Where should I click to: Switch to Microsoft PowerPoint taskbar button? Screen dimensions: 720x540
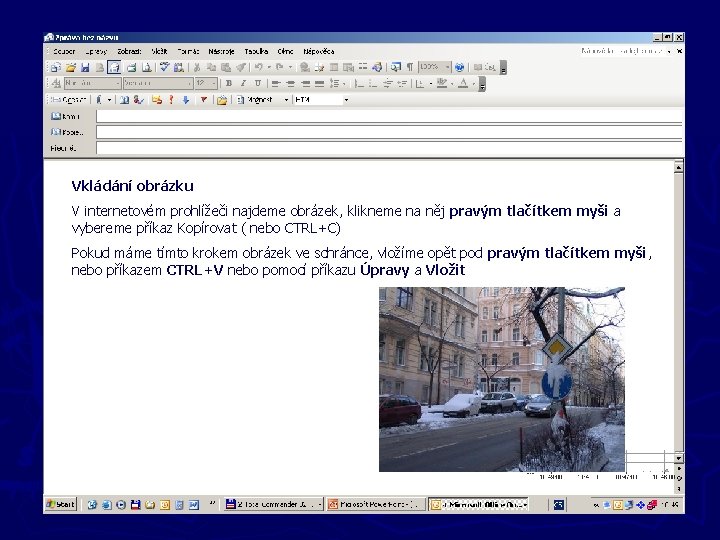point(375,504)
